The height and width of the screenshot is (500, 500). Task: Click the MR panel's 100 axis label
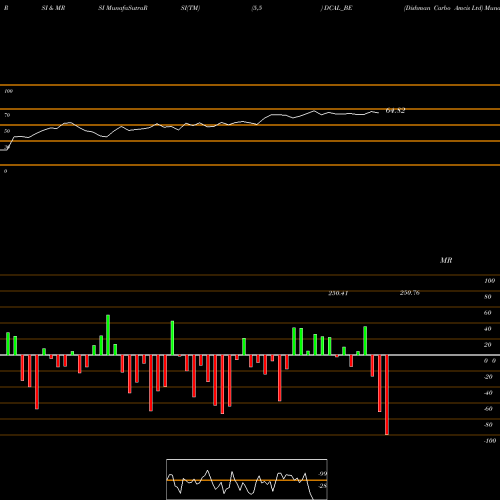click(489, 281)
